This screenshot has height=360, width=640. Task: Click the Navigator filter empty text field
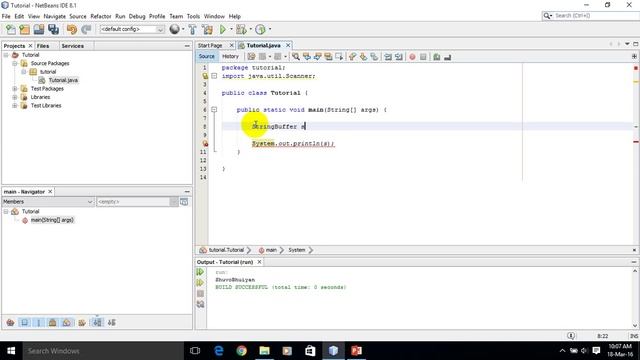coord(133,202)
